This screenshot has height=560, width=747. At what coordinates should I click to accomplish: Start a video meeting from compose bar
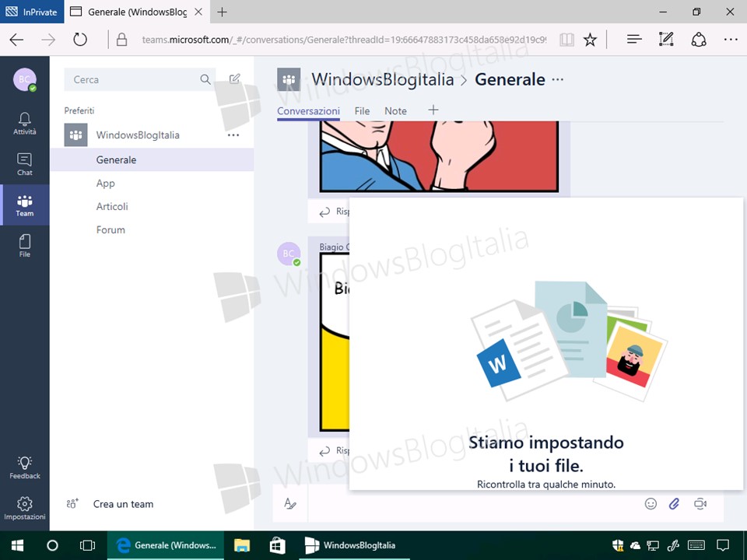click(700, 503)
